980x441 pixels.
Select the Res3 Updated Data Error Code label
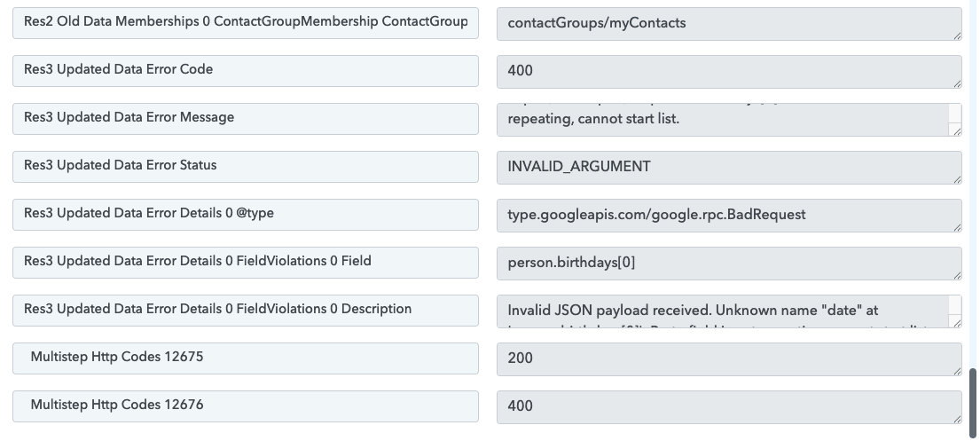[245, 71]
